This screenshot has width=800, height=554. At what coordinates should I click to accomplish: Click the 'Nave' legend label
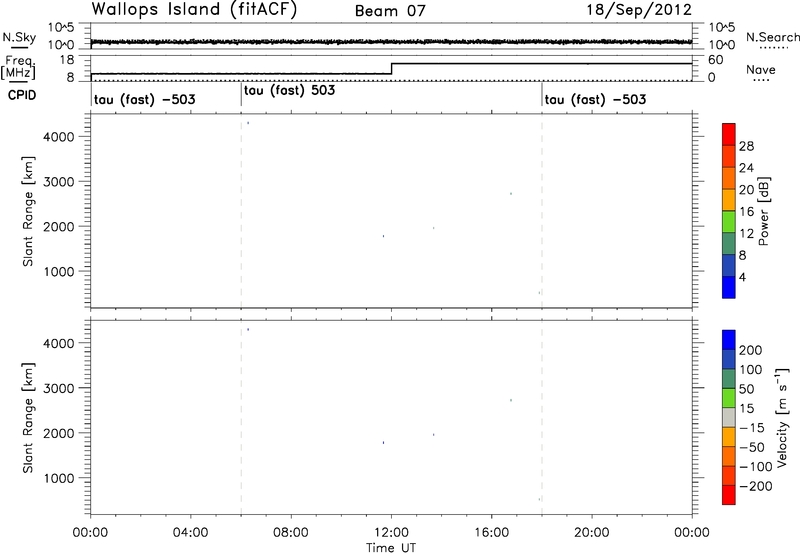pos(761,69)
